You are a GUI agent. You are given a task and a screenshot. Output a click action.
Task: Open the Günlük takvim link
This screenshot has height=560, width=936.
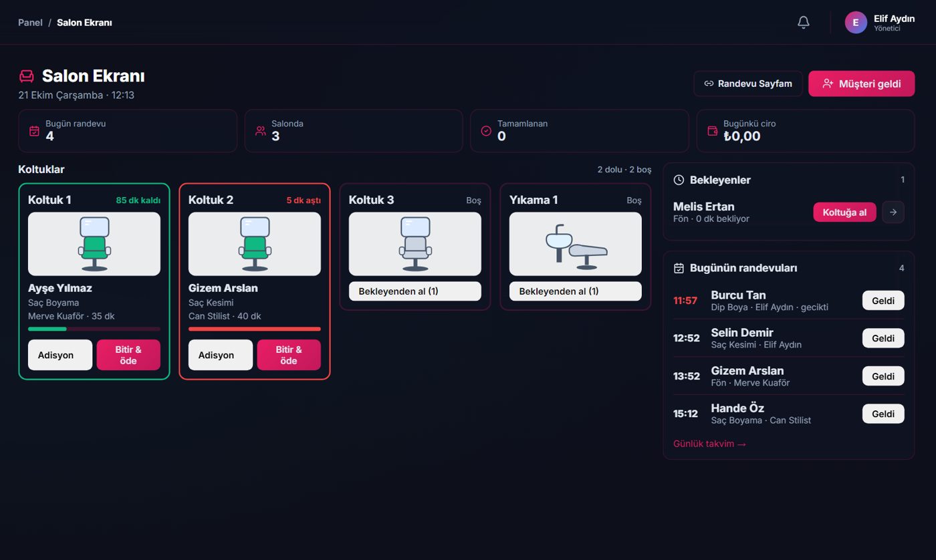pyautogui.click(x=709, y=444)
